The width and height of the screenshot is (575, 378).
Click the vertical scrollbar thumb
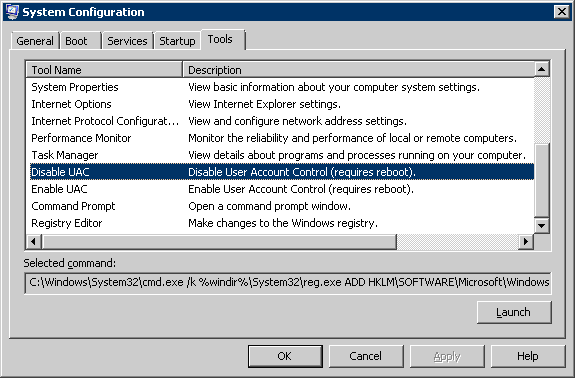(542, 180)
